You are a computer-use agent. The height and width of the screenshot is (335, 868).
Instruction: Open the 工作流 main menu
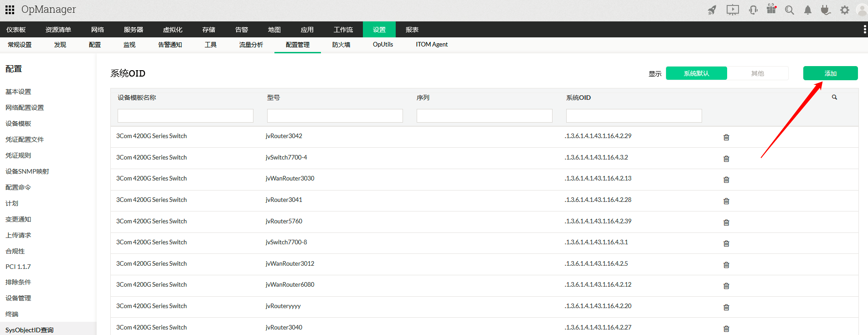343,30
